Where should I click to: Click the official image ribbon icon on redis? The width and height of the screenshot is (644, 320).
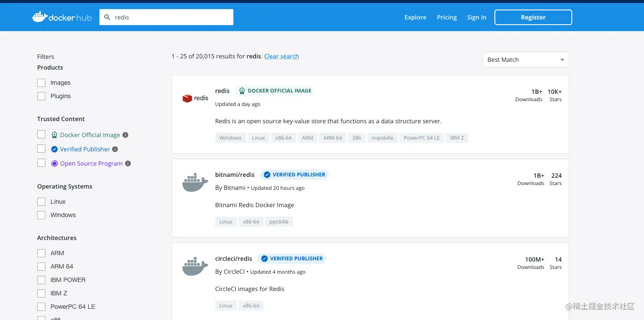click(x=242, y=91)
